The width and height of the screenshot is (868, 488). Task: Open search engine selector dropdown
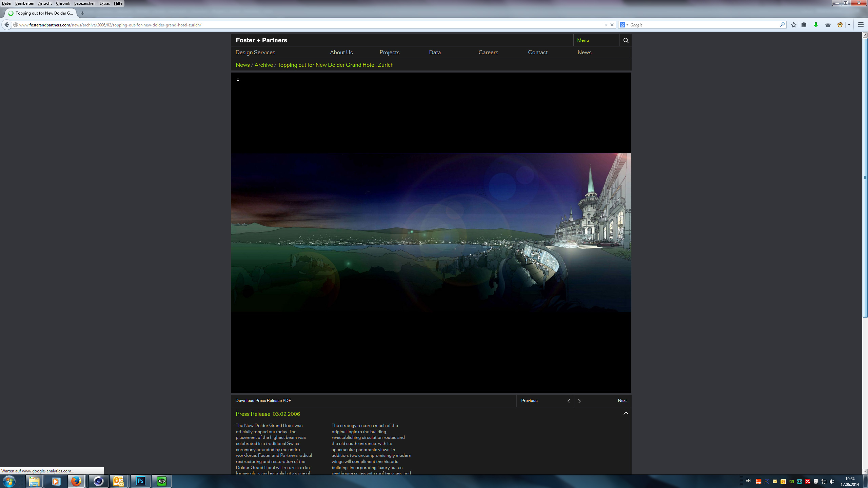coord(624,25)
